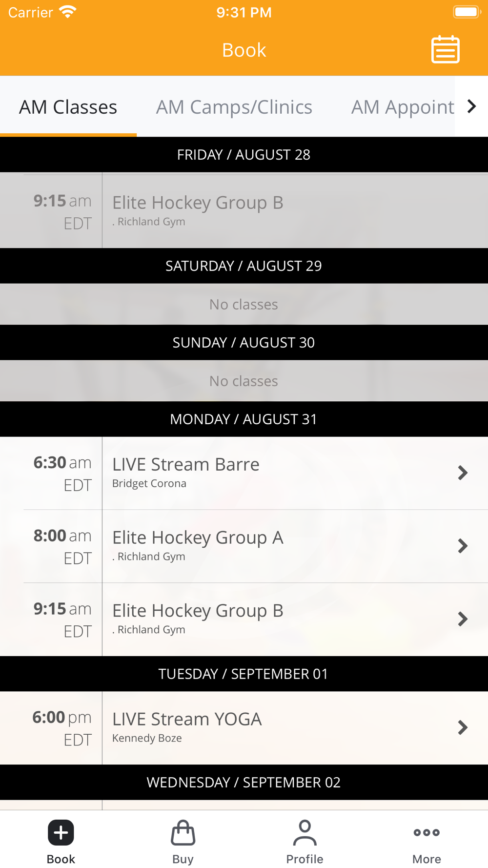Tap the LIVE Stream YOGA class title
Screen dimensions: 488x868
[x=187, y=719]
